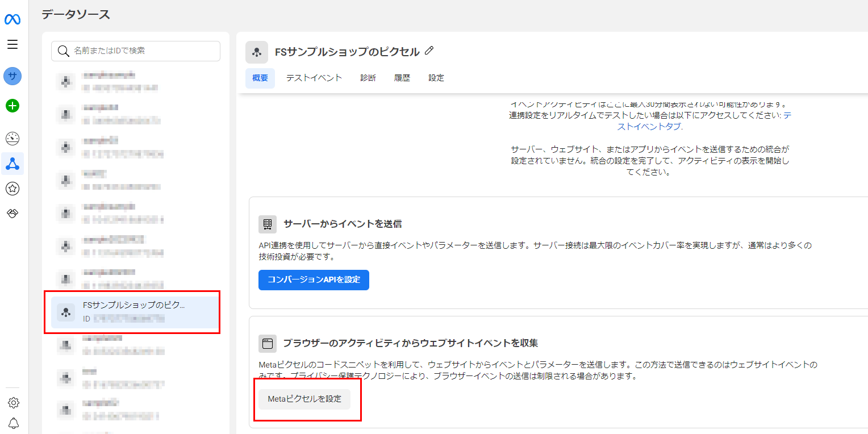Switch to the テストイベント tab
The image size is (868, 434).
coord(314,78)
